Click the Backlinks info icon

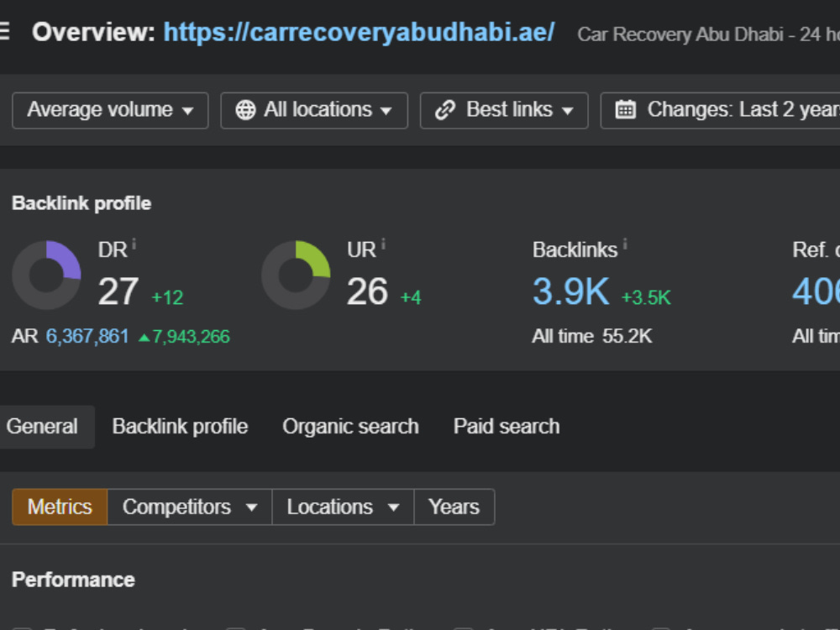click(x=625, y=244)
